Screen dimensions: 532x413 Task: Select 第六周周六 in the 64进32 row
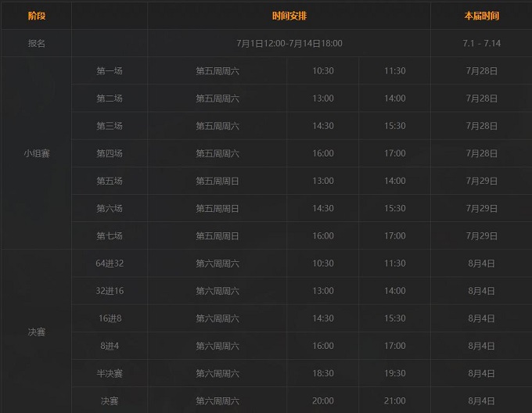pos(217,263)
